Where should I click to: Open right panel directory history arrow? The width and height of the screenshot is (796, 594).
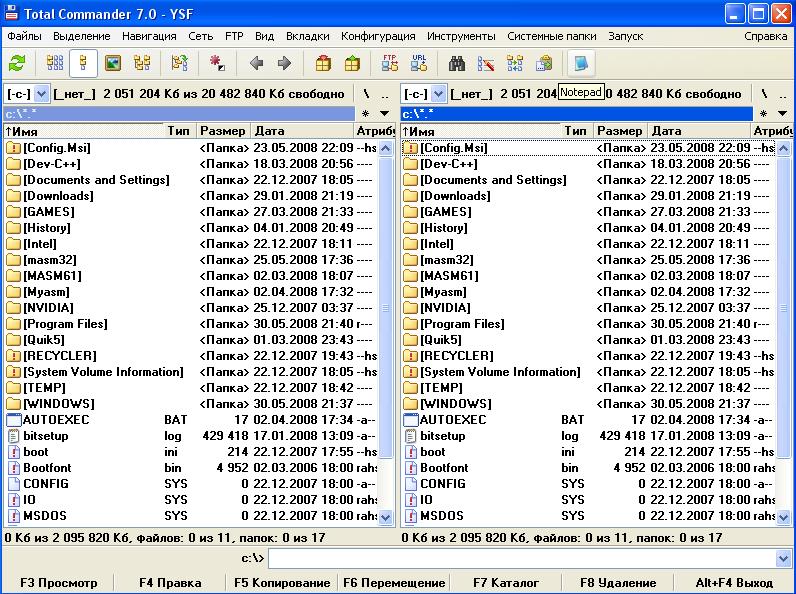pyautogui.click(x=782, y=114)
